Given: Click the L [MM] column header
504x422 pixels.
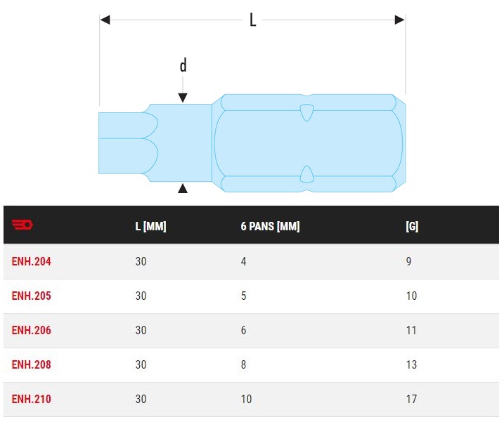Looking at the screenshot, I should click(150, 226).
